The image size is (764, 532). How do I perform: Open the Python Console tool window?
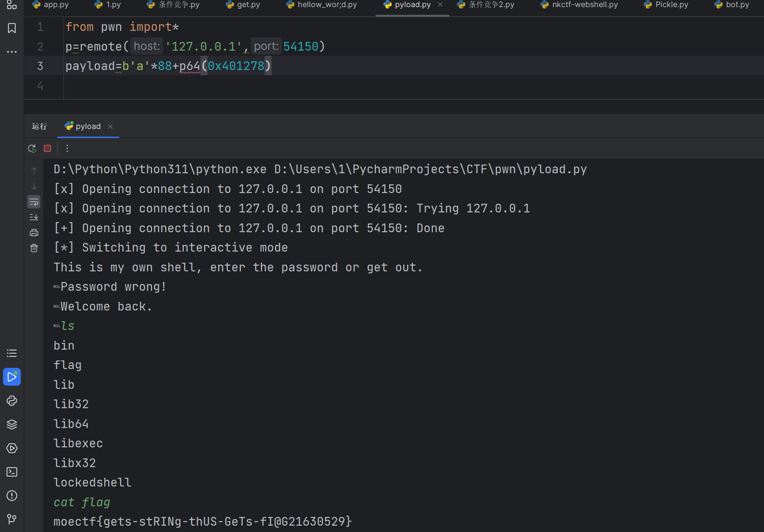click(x=12, y=401)
